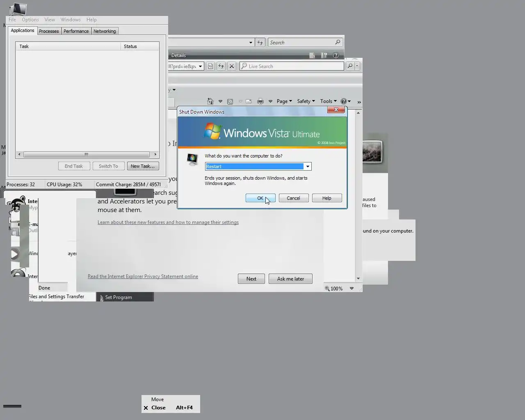Screen dimensions: 525x420
Task: Click the document icon on Details bar
Action: click(312, 55)
